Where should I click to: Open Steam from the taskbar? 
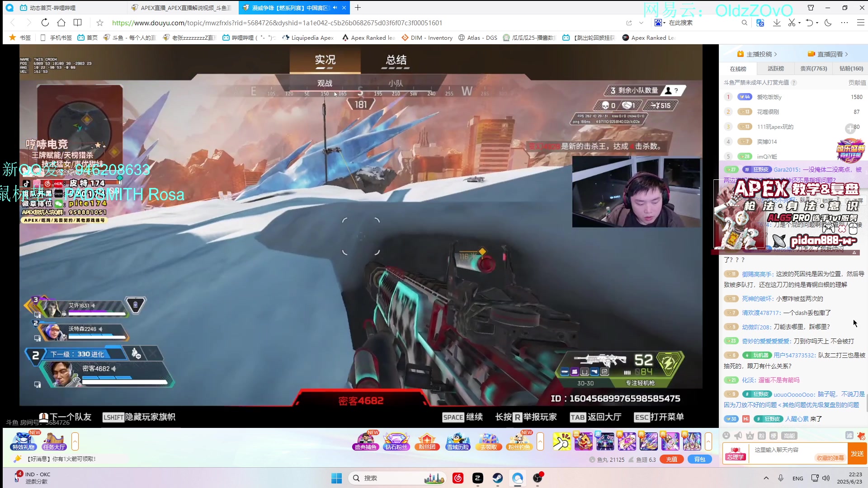498,478
